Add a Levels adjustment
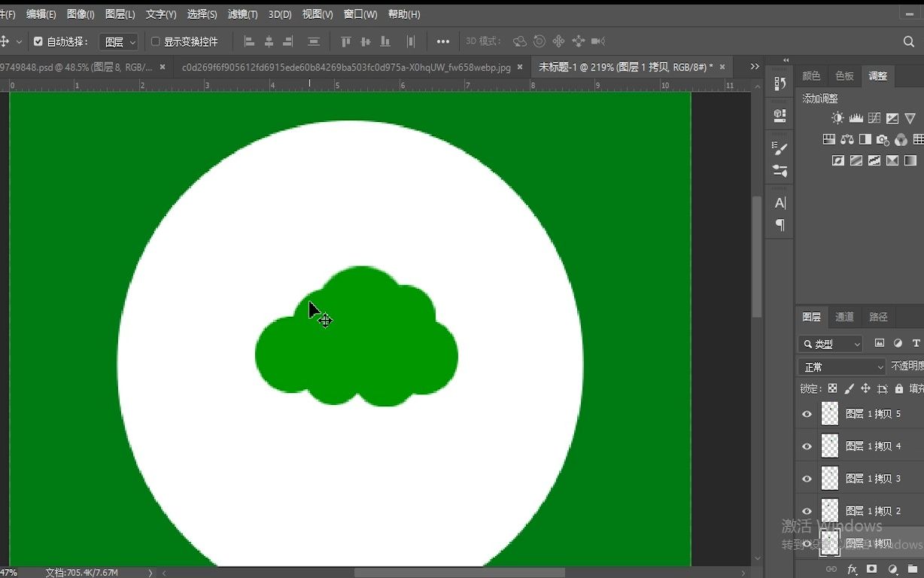 click(x=856, y=118)
